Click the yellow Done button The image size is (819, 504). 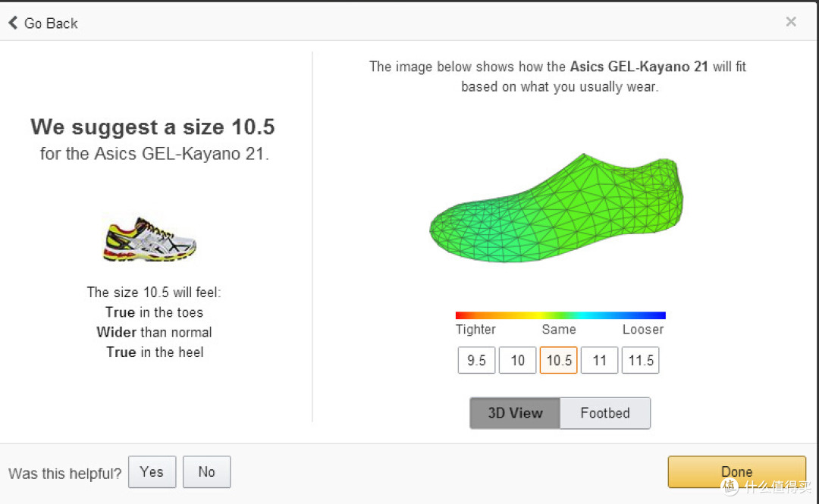(736, 471)
